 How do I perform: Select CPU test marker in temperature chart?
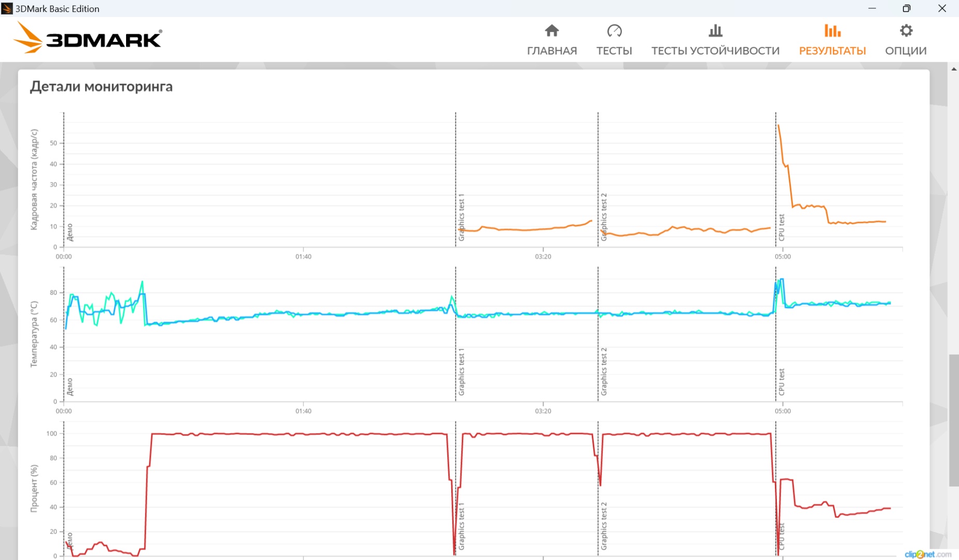tap(782, 382)
